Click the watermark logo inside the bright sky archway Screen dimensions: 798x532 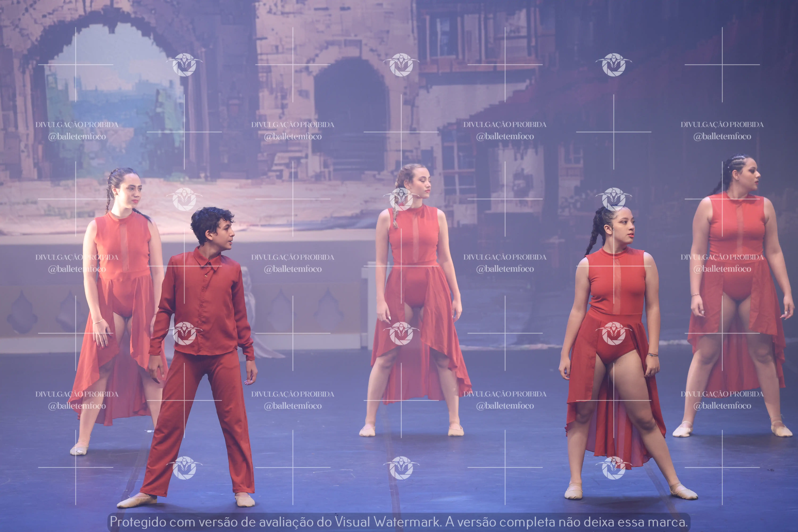click(184, 65)
